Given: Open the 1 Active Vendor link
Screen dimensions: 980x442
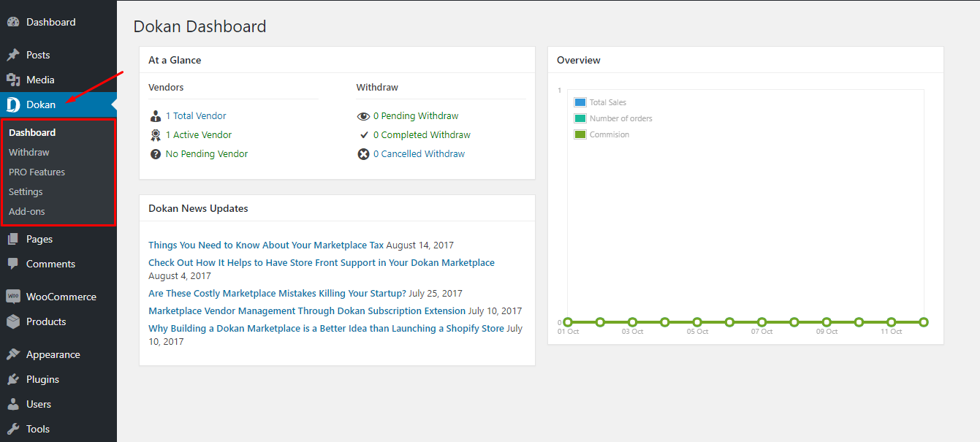Looking at the screenshot, I should pos(199,135).
